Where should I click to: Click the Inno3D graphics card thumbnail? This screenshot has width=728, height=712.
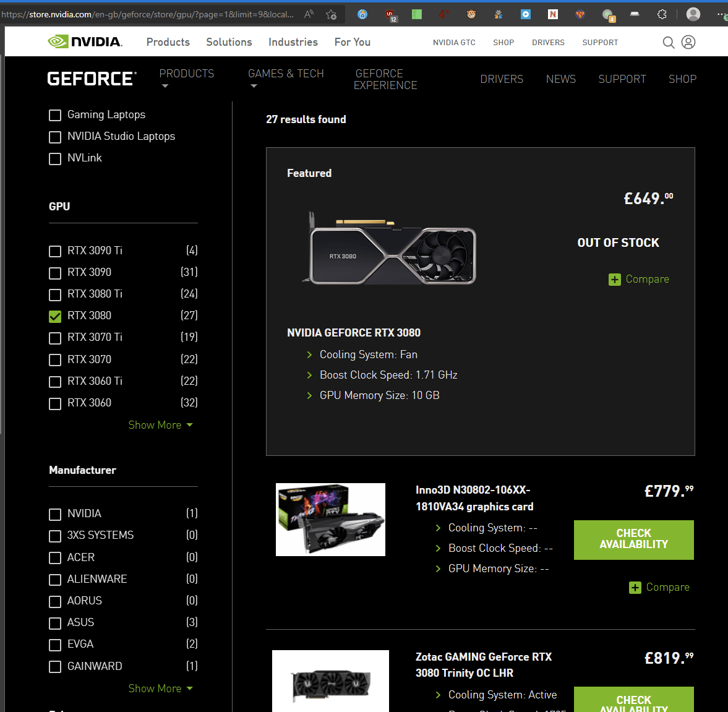[330, 519]
